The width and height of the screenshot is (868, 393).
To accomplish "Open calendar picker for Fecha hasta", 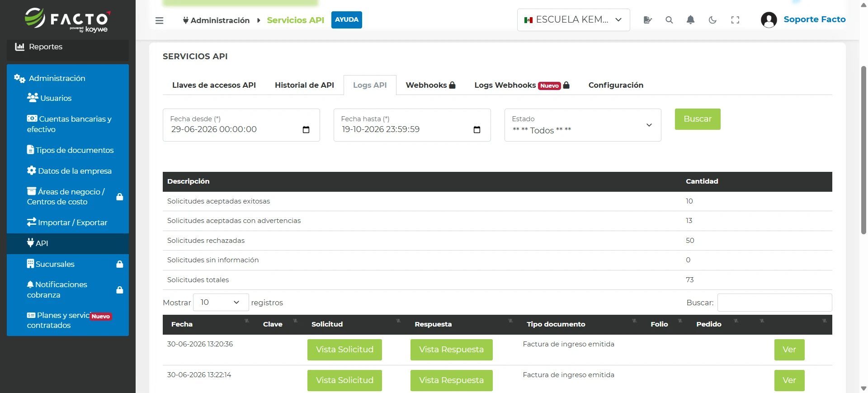I will (477, 130).
